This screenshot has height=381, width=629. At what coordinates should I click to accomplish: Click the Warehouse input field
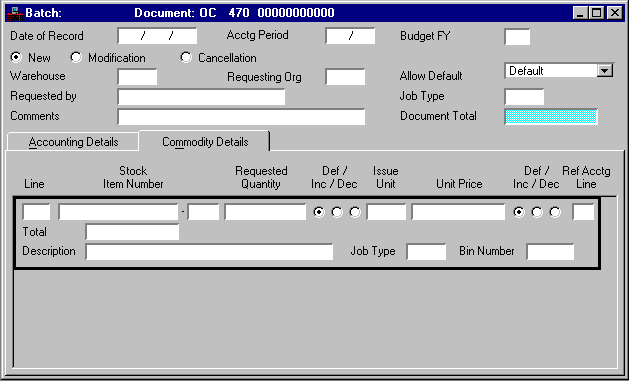[x=137, y=77]
